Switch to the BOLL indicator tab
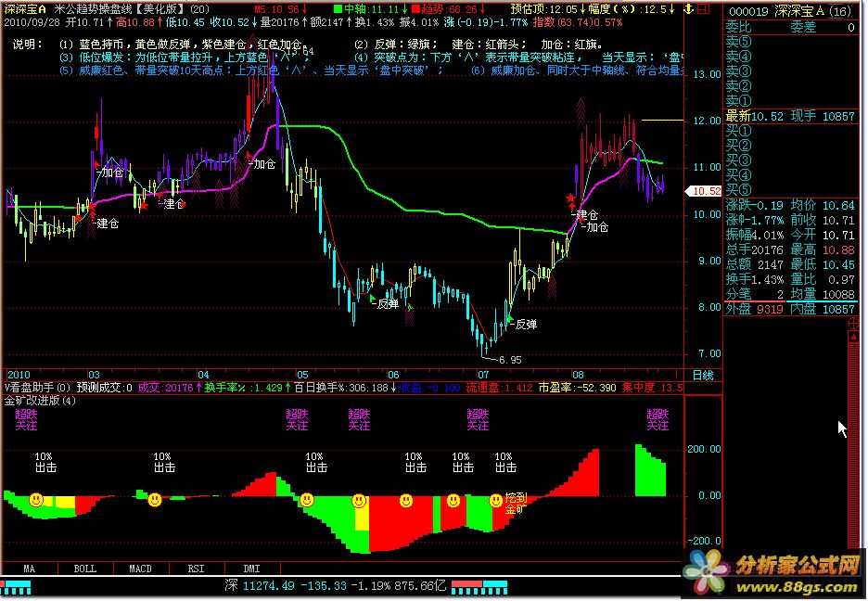Viewport: 868px width, 601px height. coord(85,569)
